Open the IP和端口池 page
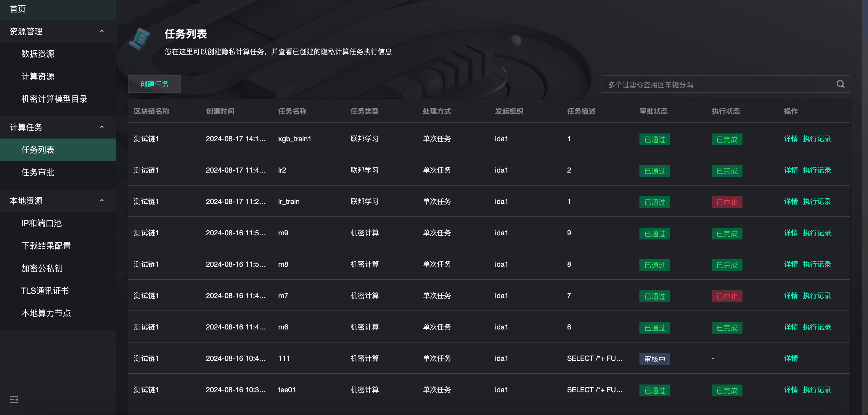The width and height of the screenshot is (868, 415). (x=41, y=223)
